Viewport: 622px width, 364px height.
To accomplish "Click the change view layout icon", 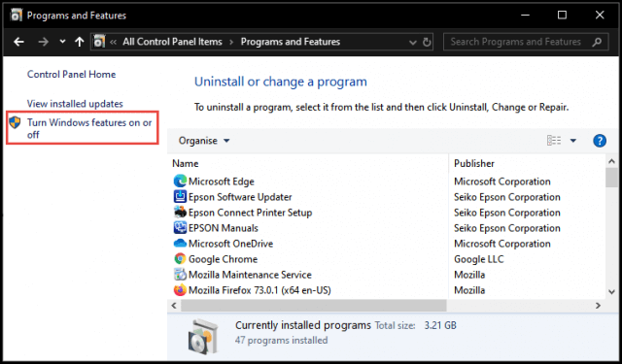I will 554,141.
